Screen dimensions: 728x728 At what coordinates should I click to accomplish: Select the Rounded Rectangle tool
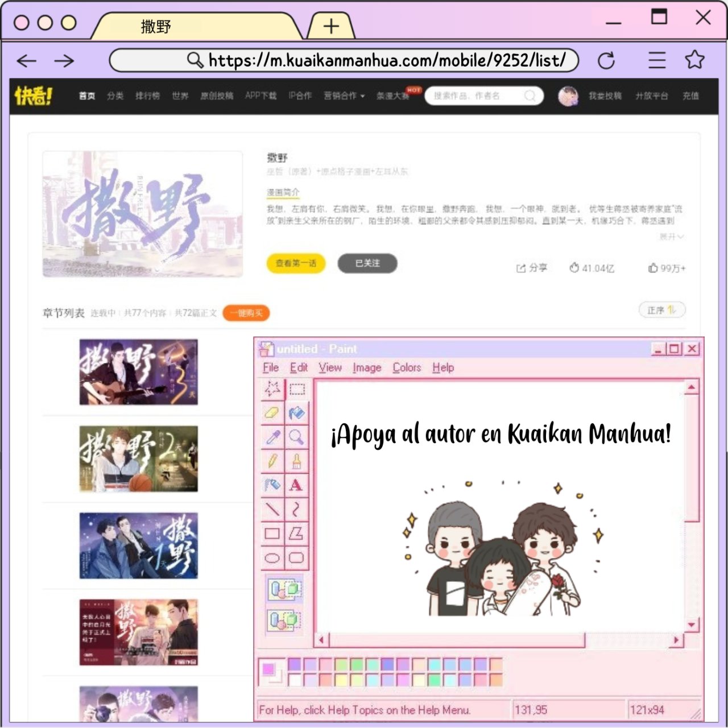coord(297,558)
